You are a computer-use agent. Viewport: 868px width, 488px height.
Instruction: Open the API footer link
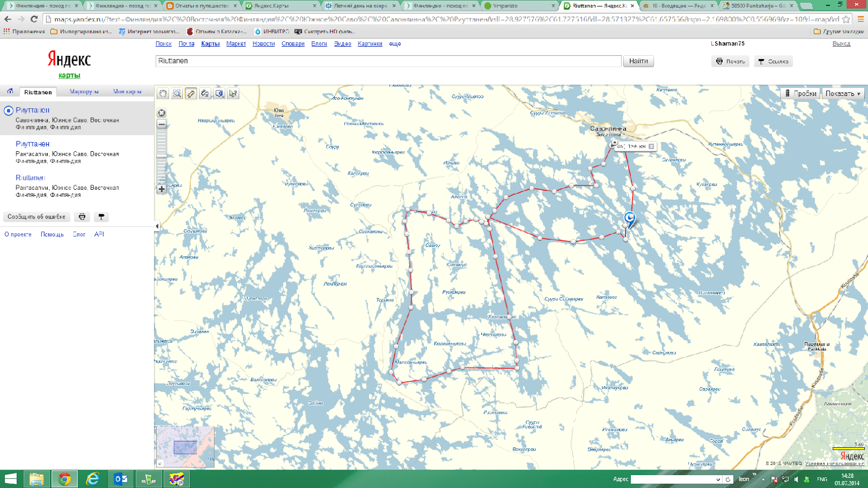pos(99,235)
